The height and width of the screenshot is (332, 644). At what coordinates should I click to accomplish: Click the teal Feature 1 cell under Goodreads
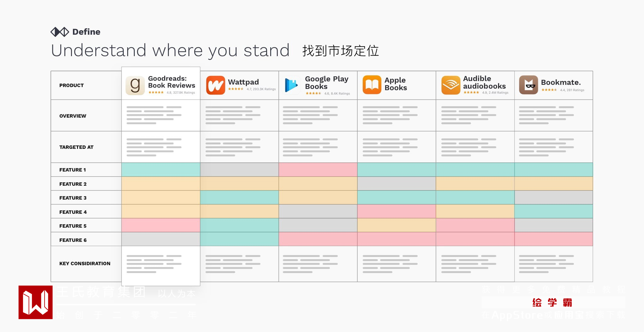(161, 170)
